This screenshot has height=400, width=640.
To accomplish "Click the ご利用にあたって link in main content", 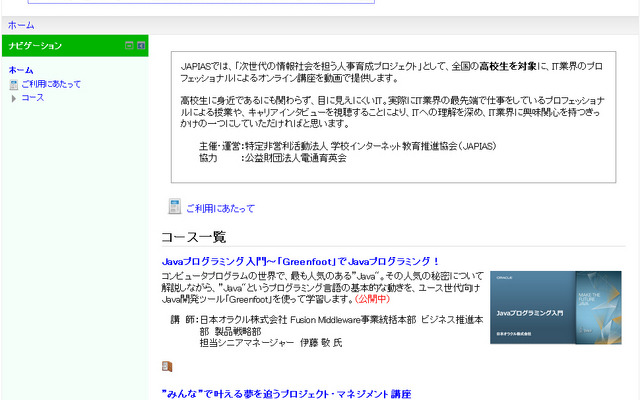I will pyautogui.click(x=220, y=209).
